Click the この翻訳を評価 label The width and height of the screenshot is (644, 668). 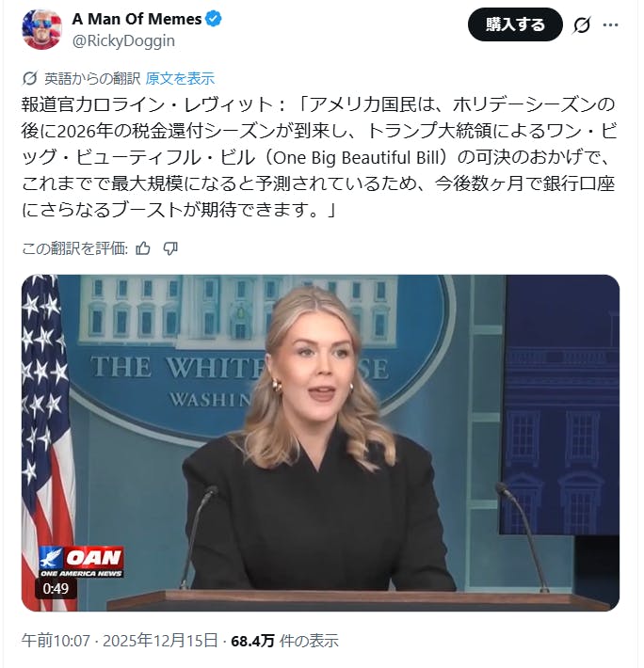[x=75, y=248]
